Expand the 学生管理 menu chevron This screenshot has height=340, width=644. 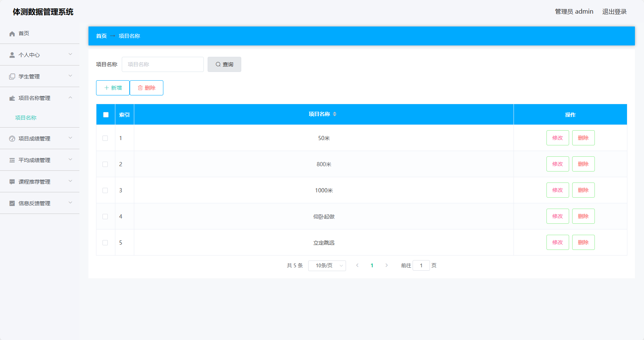click(70, 76)
